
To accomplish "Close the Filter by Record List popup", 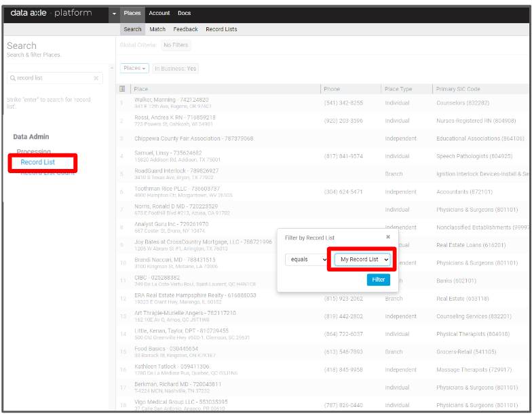I will tap(388, 237).
